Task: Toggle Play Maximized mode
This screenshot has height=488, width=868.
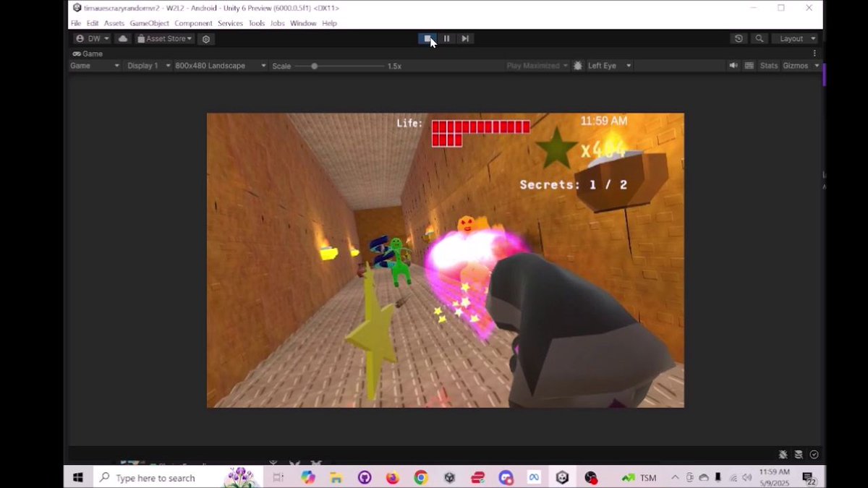Action: [536, 65]
